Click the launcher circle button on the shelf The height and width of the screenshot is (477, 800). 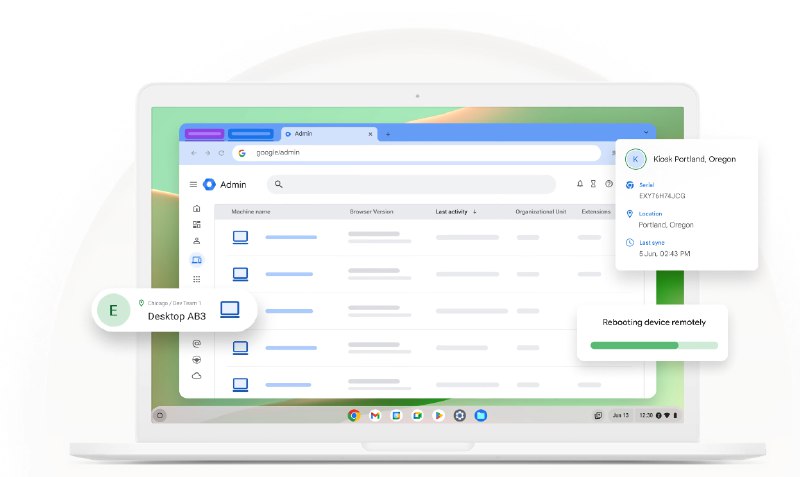[x=160, y=415]
